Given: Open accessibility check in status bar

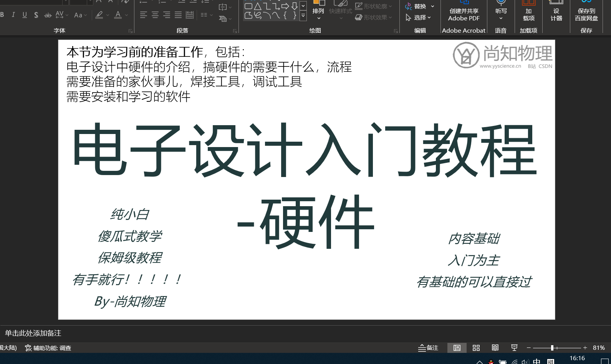Looking at the screenshot, I should coord(48,348).
